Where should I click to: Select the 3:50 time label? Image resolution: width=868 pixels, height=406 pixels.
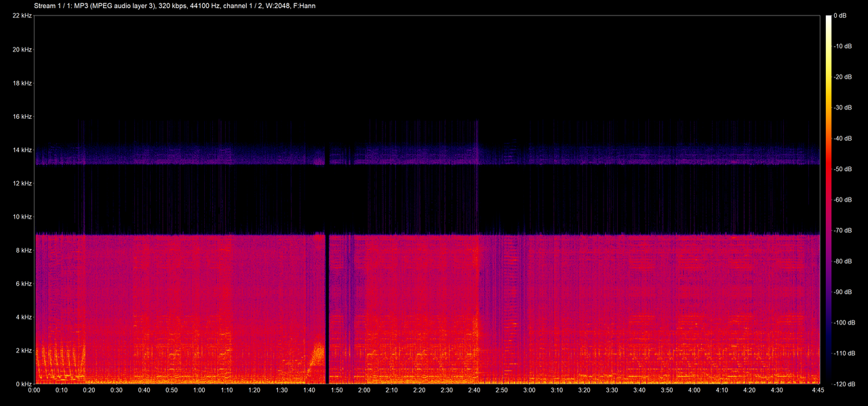pos(667,391)
